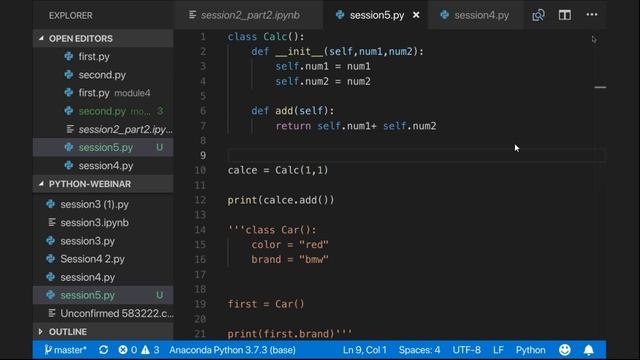The height and width of the screenshot is (360, 640).
Task: Place cursor on empty line 9
Action: click(x=416, y=155)
